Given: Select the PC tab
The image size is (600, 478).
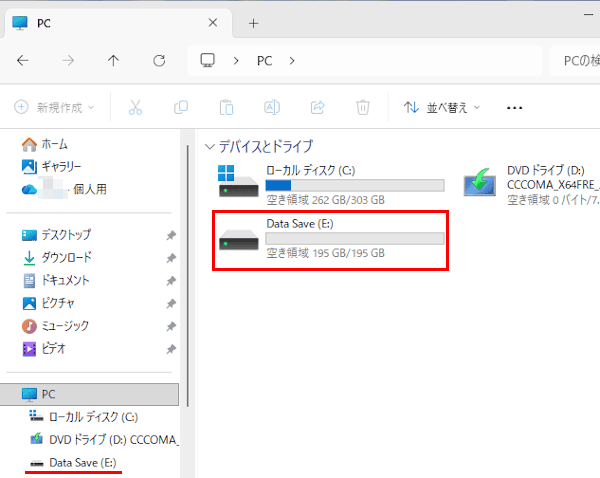Looking at the screenshot, I should point(117,23).
